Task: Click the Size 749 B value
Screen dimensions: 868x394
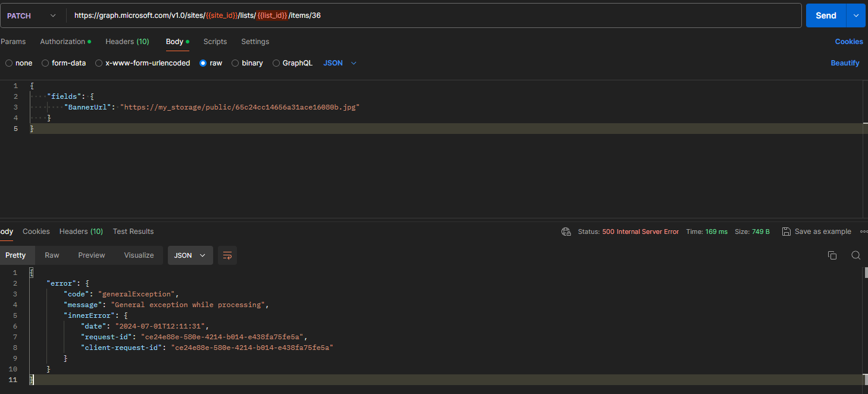Action: click(760, 232)
